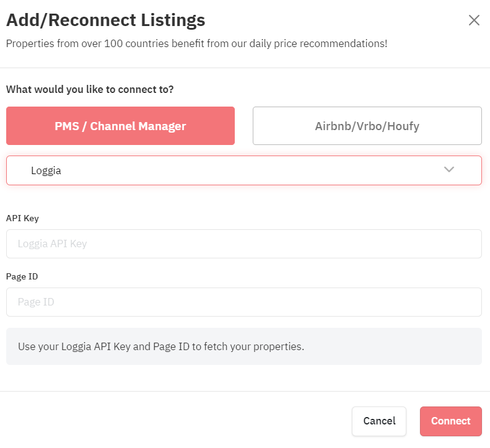The image size is (490, 448).
Task: Click the daily price recommendations subtitle
Action: coord(196,43)
